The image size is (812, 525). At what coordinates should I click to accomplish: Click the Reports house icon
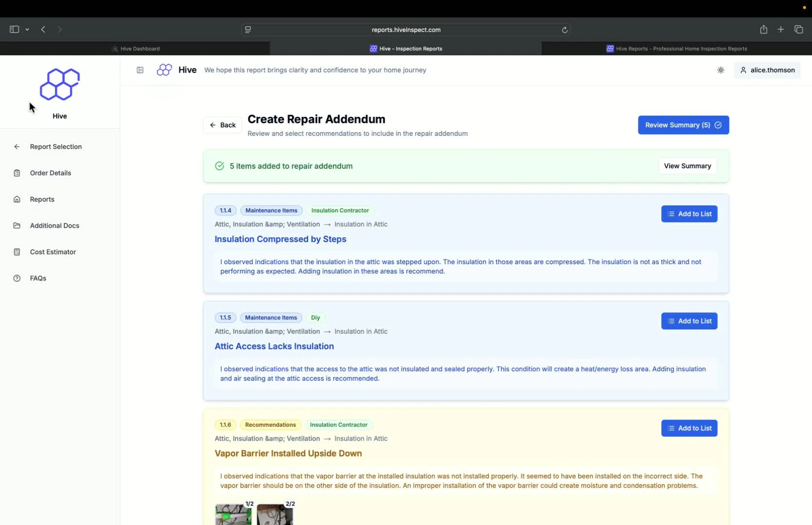pos(17,199)
